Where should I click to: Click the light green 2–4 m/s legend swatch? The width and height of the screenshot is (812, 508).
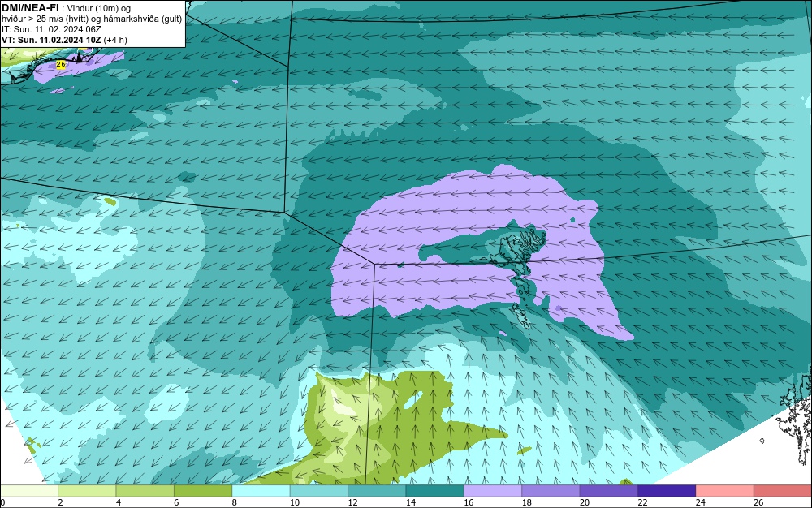87,491
